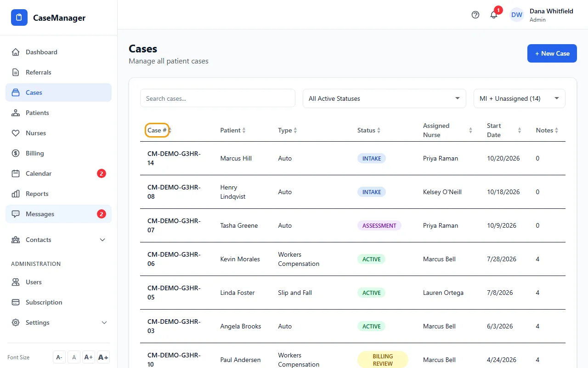Open Referrals page from sidebar
Viewport: 588px width, 368px height.
point(58,72)
